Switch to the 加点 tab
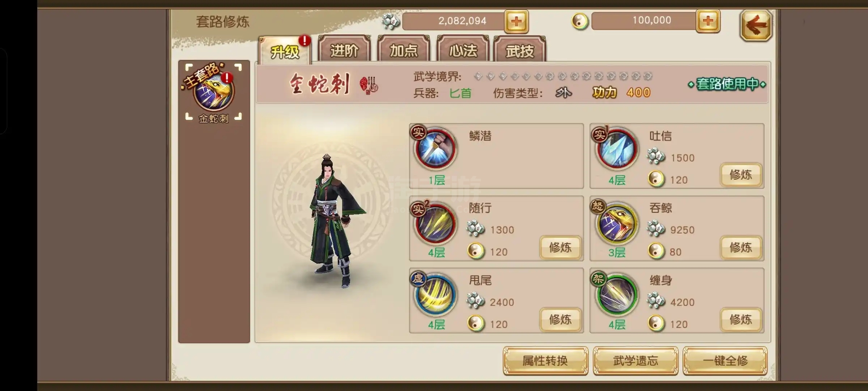This screenshot has width=868, height=391. [x=403, y=50]
